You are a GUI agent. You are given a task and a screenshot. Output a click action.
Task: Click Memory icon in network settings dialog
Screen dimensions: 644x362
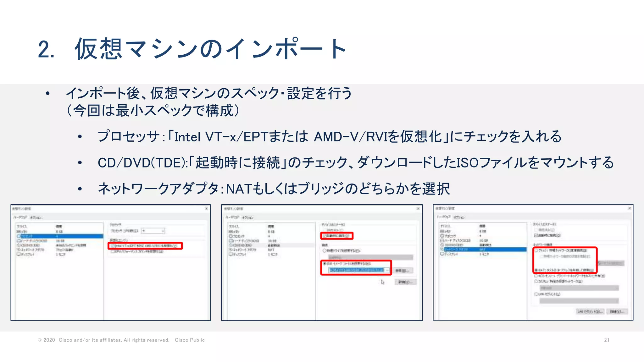pyautogui.click(x=442, y=231)
